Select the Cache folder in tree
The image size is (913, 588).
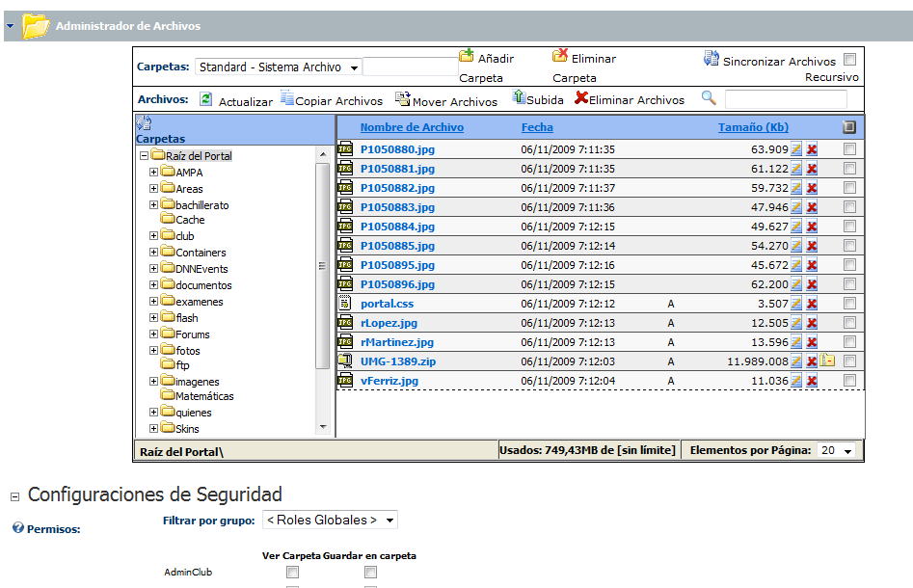click(x=190, y=220)
